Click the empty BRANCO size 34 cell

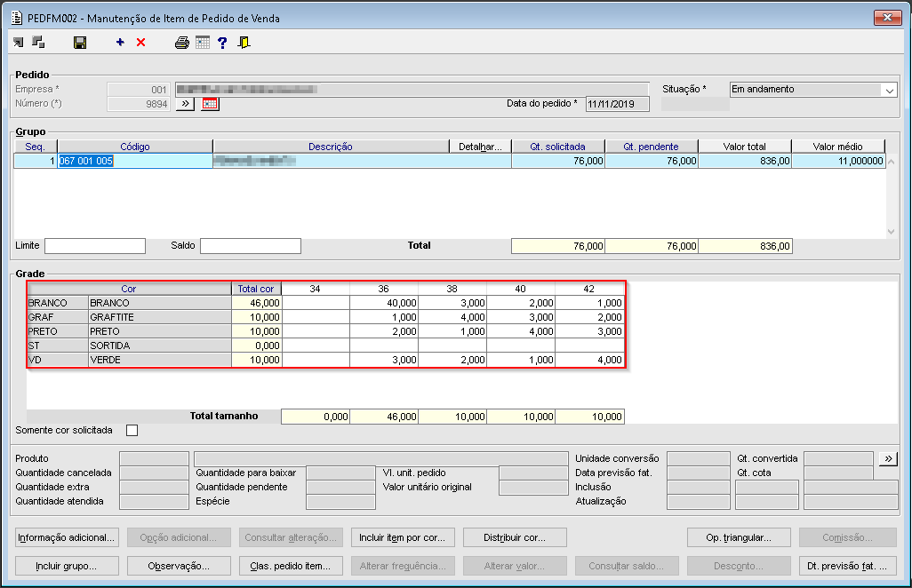click(x=316, y=303)
